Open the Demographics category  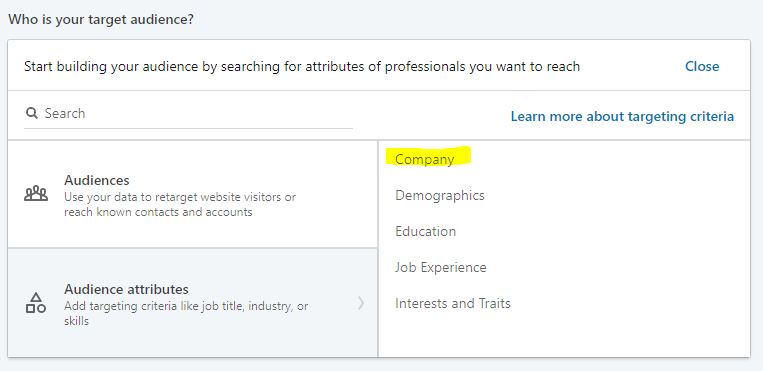[x=440, y=195]
